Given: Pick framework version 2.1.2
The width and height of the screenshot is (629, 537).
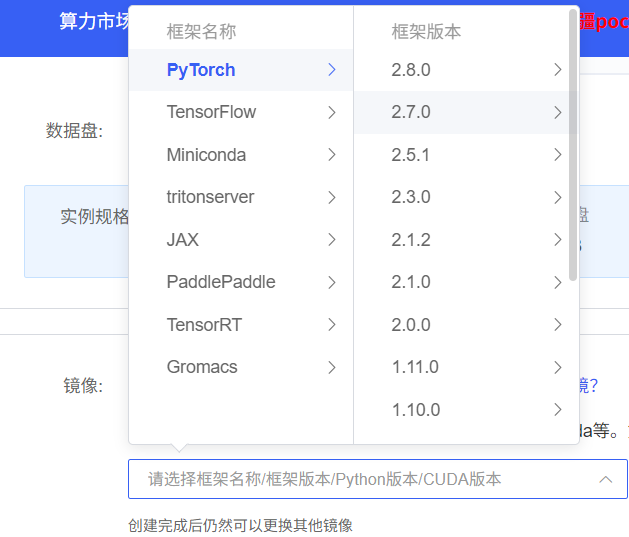Looking at the screenshot, I should [461, 240].
